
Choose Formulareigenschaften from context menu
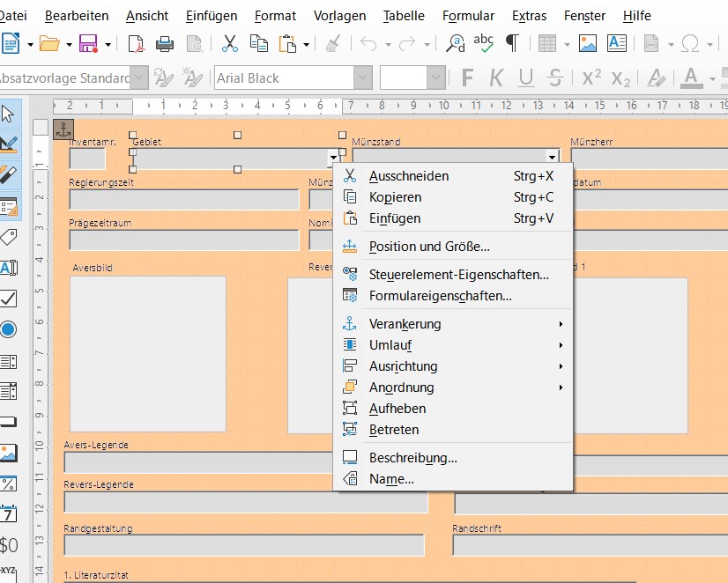coord(453,295)
